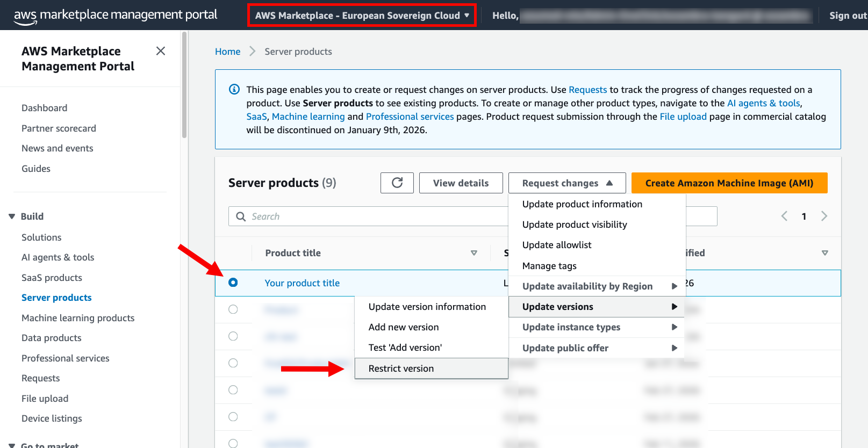This screenshot has height=448, width=868.
Task: Select the fourth product row radio button
Action: [233, 363]
